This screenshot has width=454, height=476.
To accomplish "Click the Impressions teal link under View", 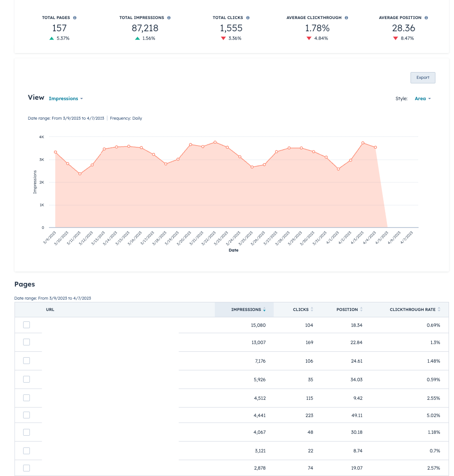I will pyautogui.click(x=63, y=98).
